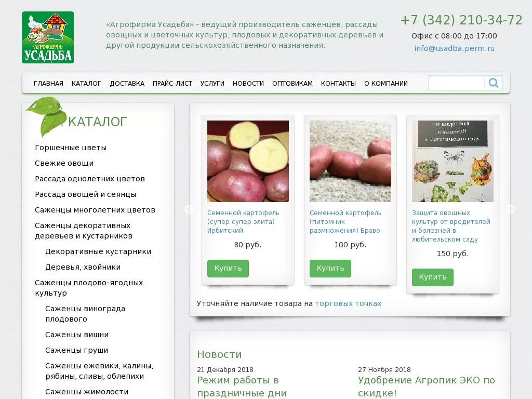Open the Прайс-лист menu item
The width and height of the screenshot is (532, 399).
click(172, 84)
